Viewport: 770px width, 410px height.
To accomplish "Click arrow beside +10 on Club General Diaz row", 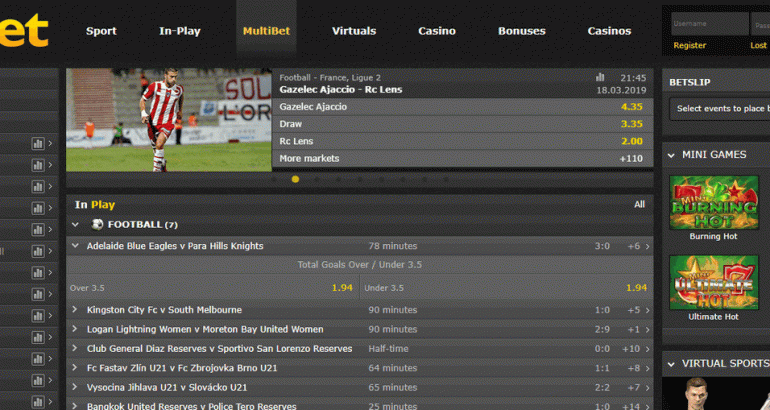I will point(648,349).
